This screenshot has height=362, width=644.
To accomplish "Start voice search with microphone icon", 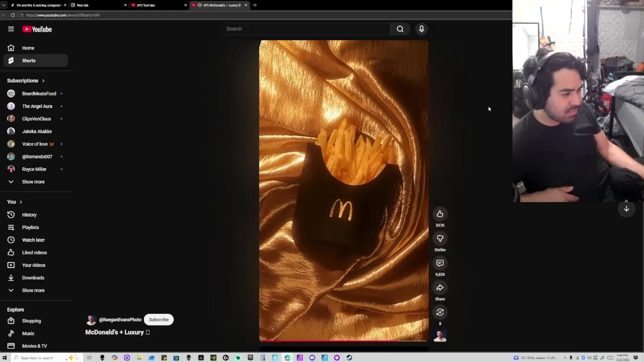I will [x=422, y=29].
